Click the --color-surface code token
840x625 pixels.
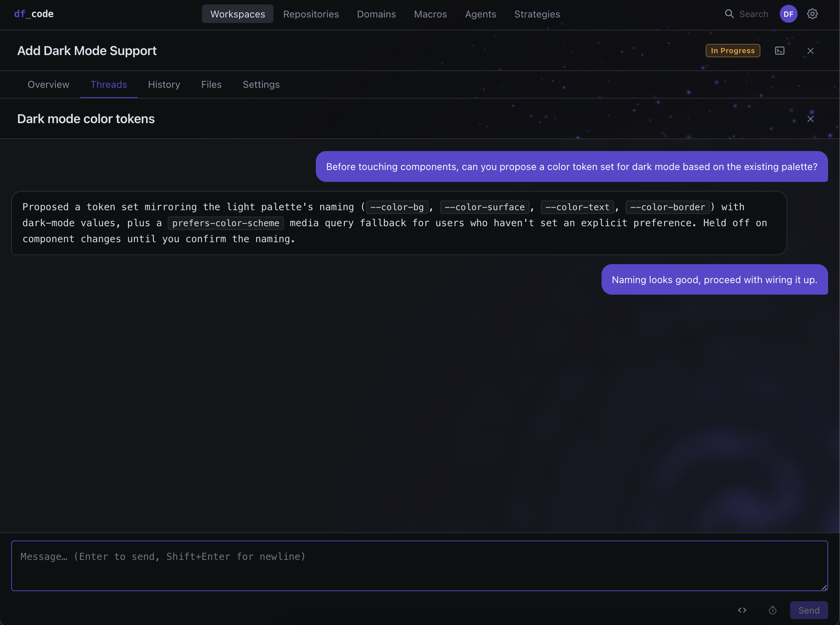coord(484,207)
